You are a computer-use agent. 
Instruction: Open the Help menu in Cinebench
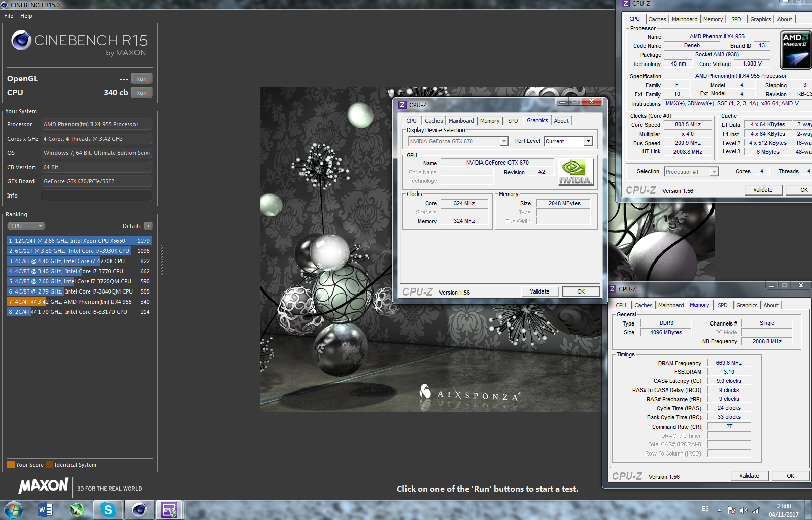pos(26,16)
